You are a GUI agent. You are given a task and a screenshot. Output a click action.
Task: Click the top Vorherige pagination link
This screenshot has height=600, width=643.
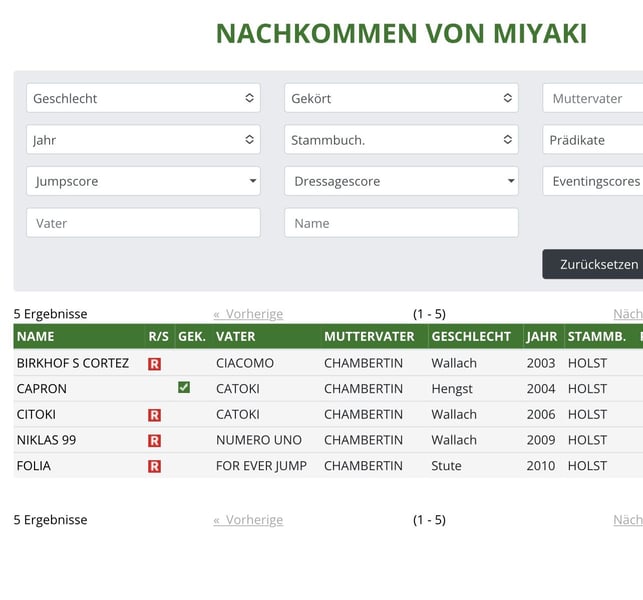248,314
